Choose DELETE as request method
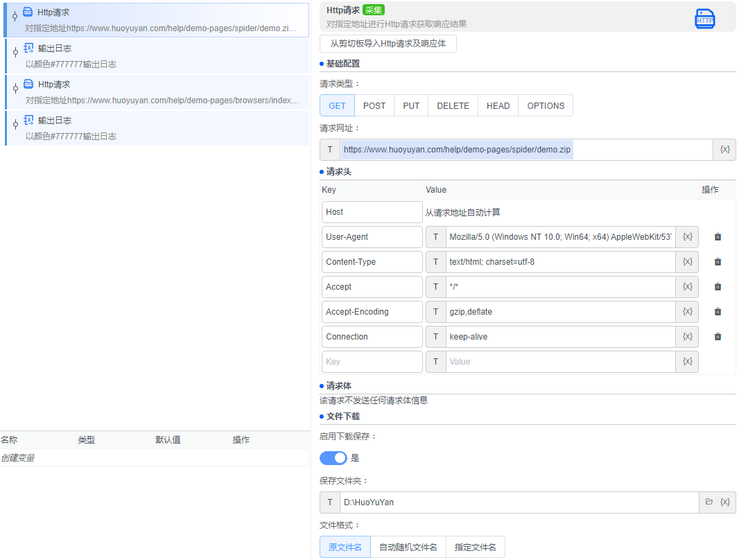The image size is (739, 560). point(453,106)
